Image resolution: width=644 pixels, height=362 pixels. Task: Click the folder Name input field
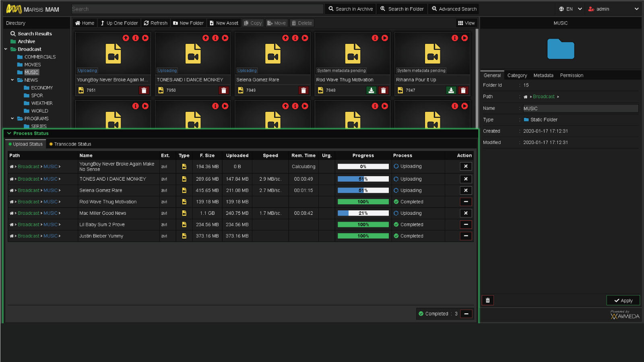[580, 108]
